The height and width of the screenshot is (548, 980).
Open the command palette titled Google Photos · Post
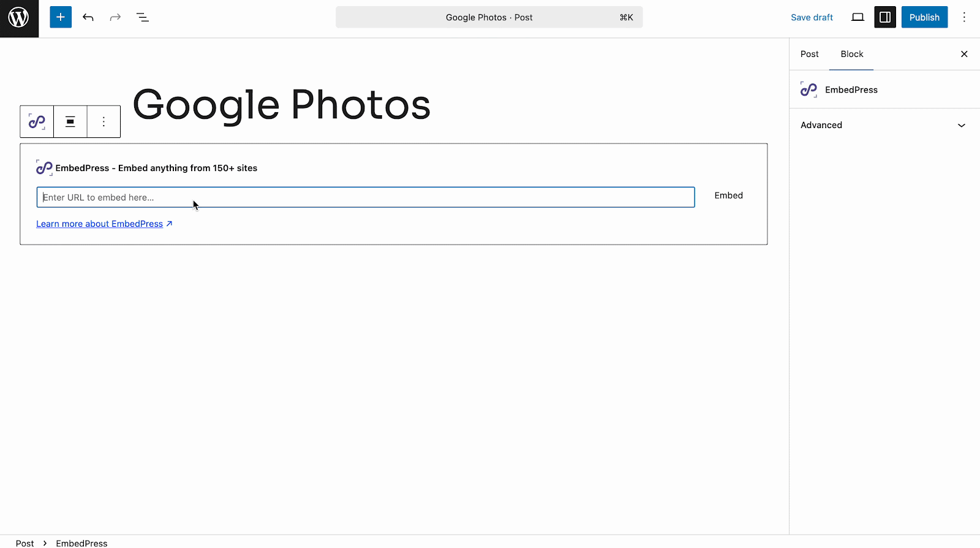pos(489,17)
